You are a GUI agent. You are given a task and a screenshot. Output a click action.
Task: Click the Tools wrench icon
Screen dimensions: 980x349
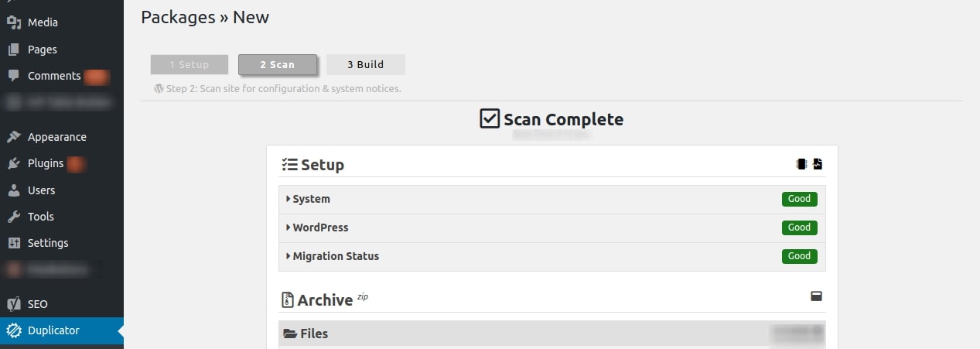tap(13, 217)
